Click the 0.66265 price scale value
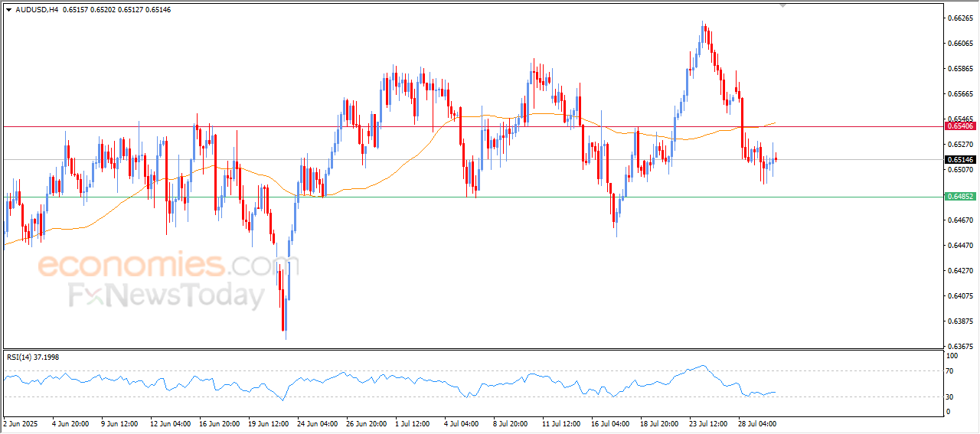The height and width of the screenshot is (434, 980). click(960, 18)
